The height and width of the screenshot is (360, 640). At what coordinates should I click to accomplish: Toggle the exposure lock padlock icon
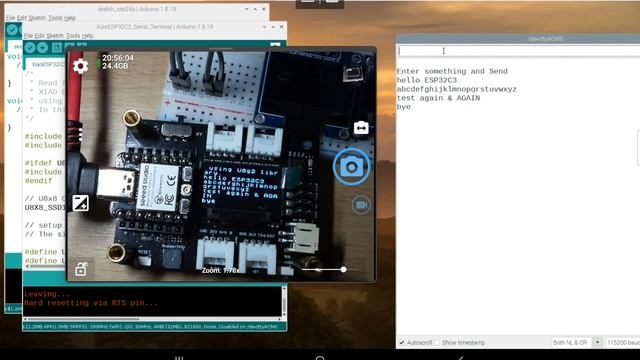click(x=81, y=269)
